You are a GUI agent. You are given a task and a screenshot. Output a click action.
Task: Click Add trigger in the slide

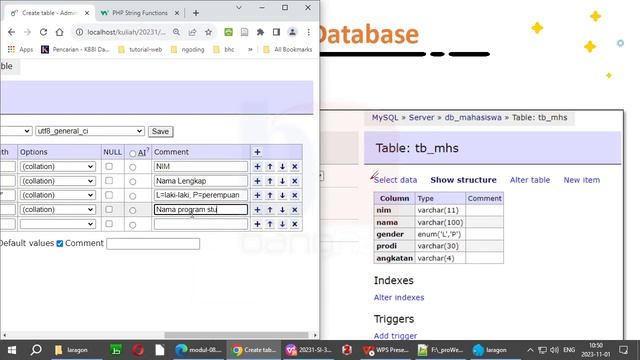(x=395, y=336)
